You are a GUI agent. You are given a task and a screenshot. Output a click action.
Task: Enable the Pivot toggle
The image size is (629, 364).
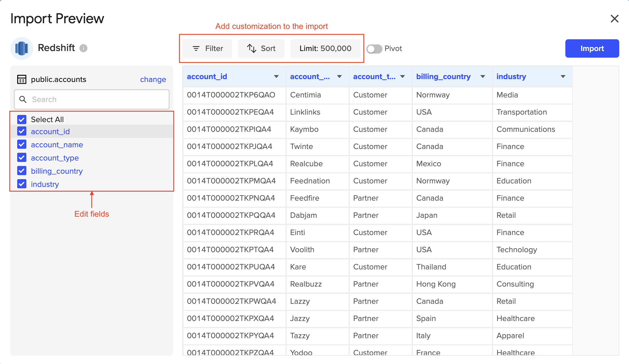pyautogui.click(x=374, y=49)
